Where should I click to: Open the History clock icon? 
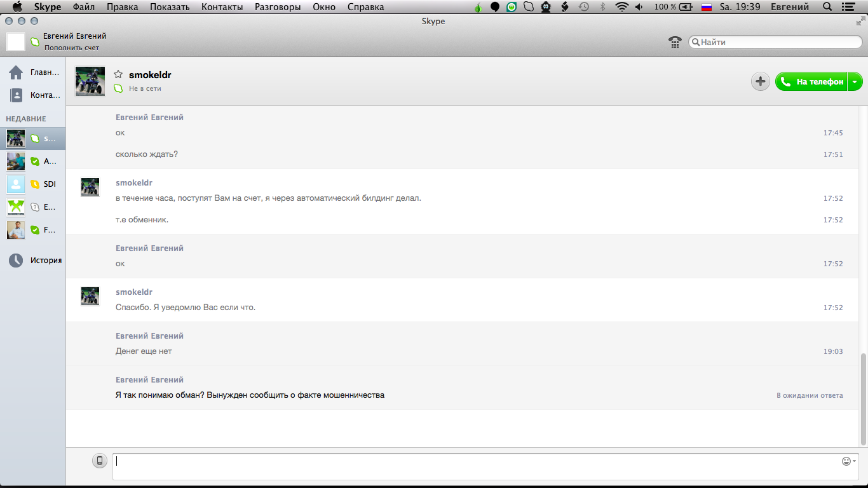pyautogui.click(x=16, y=260)
